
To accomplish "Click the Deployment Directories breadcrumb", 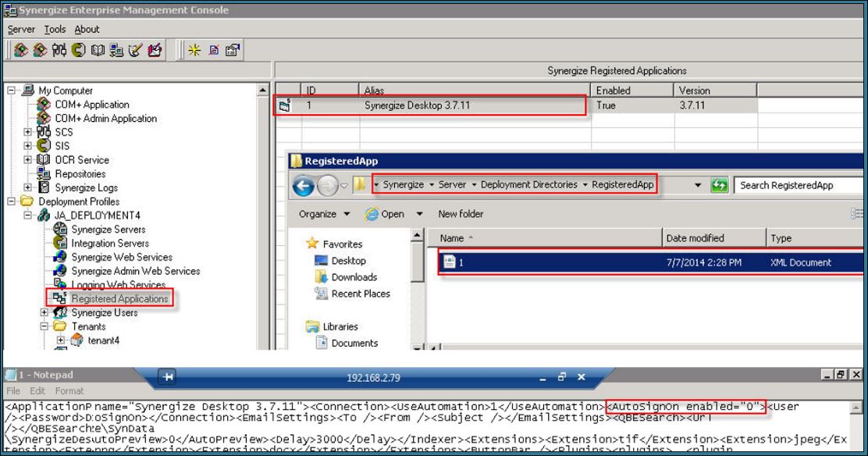I will [528, 184].
